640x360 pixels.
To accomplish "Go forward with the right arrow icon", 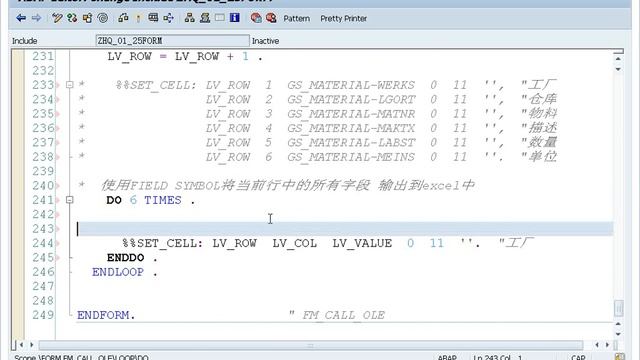I will pyautogui.click(x=36, y=18).
